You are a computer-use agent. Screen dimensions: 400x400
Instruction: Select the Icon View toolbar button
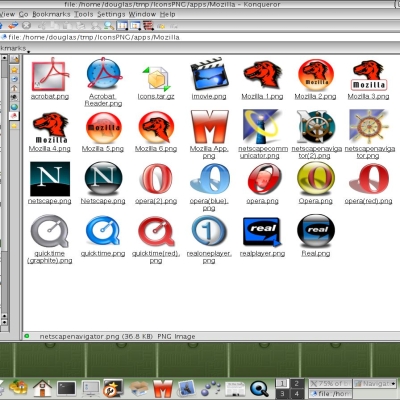tap(122, 25)
